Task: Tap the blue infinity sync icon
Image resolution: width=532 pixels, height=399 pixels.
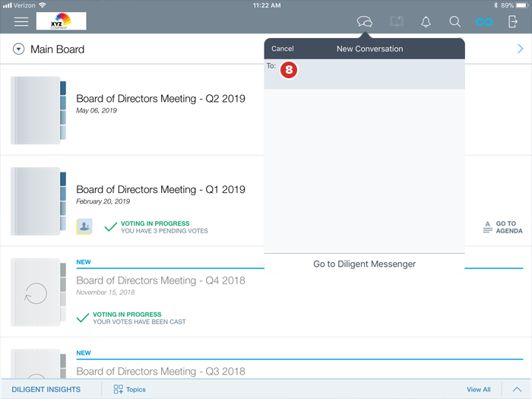Action: click(x=484, y=22)
